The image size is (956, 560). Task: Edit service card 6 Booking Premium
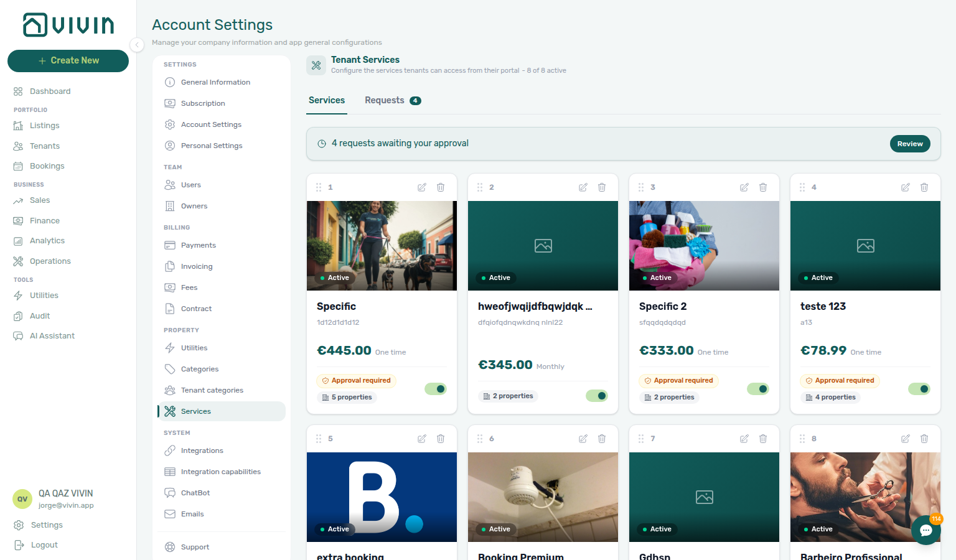[583, 439]
